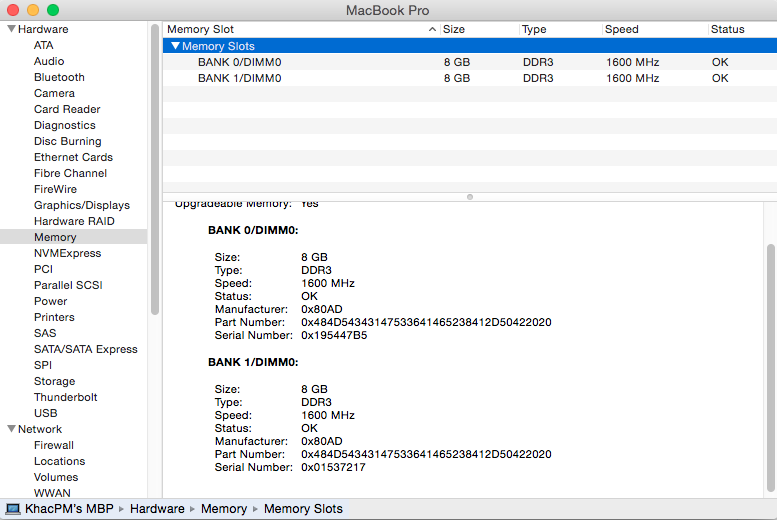This screenshot has width=777, height=520.
Task: Select Ethernet Cards entry
Action: [x=73, y=157]
